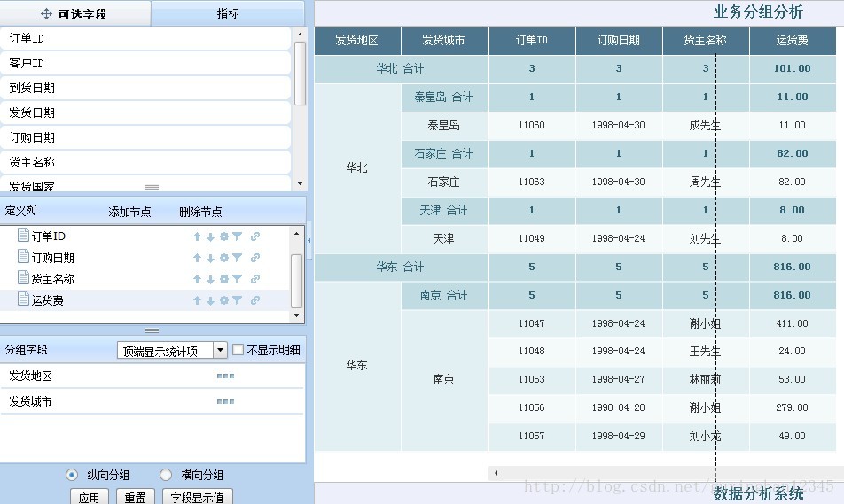The width and height of the screenshot is (844, 504).
Task: Select the 订购日期 node in 定义列 tree
Action: point(53,258)
